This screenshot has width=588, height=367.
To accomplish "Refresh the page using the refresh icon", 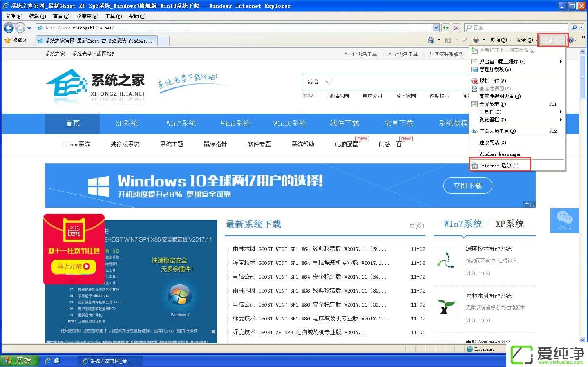I will pyautogui.click(x=446, y=28).
